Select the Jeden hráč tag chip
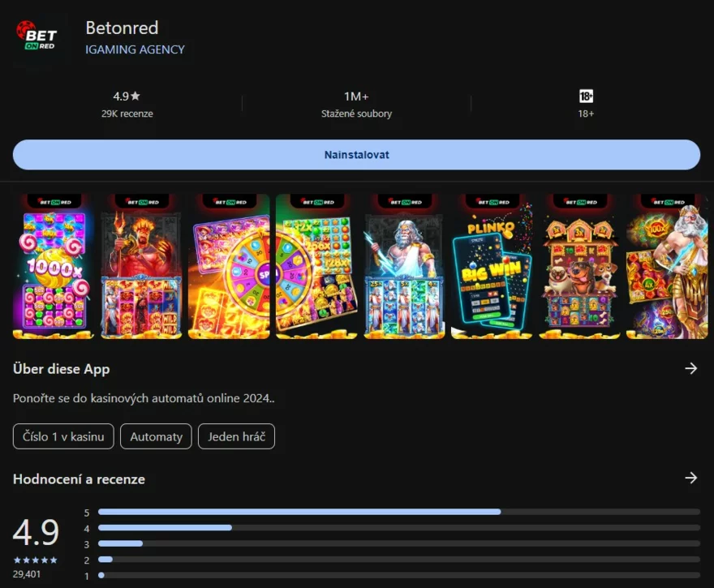Screen dimensions: 714x588 [x=236, y=436]
